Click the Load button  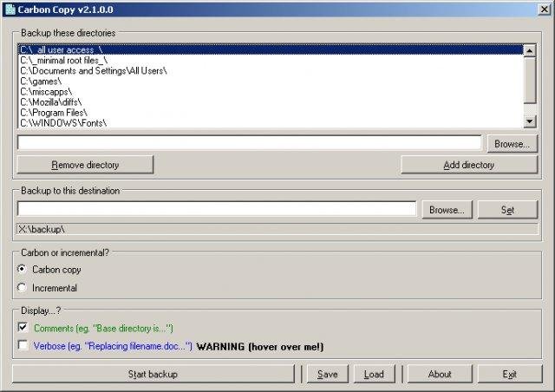pos(374,374)
